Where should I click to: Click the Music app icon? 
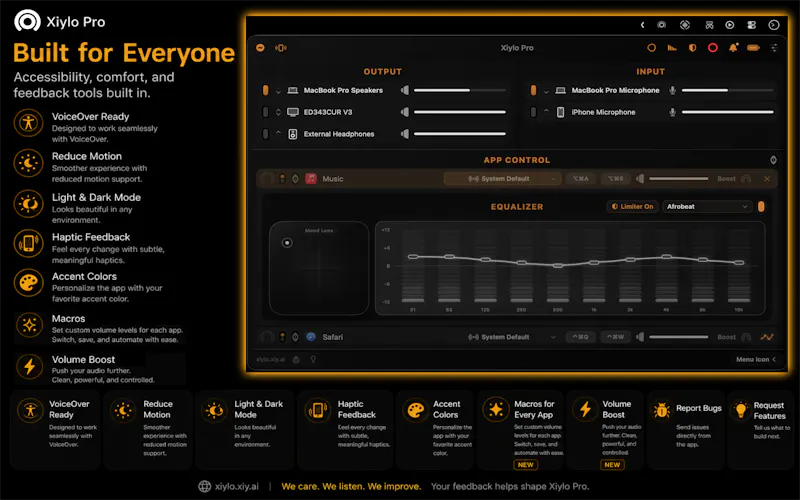click(311, 179)
